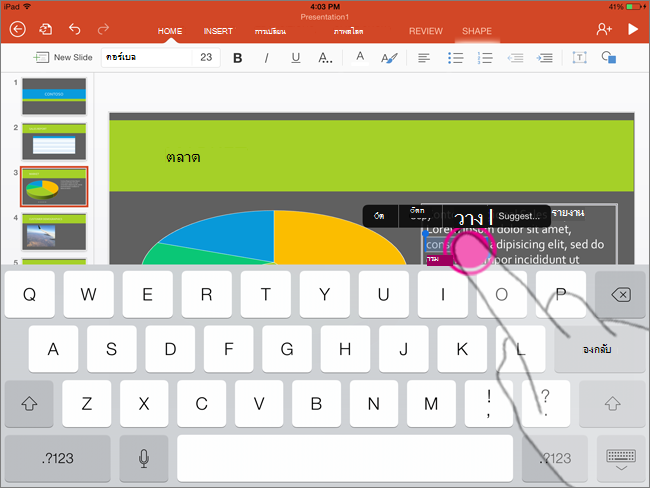This screenshot has width=650, height=488.
Task: Open the paragraph alignment options
Action: [x=424, y=58]
